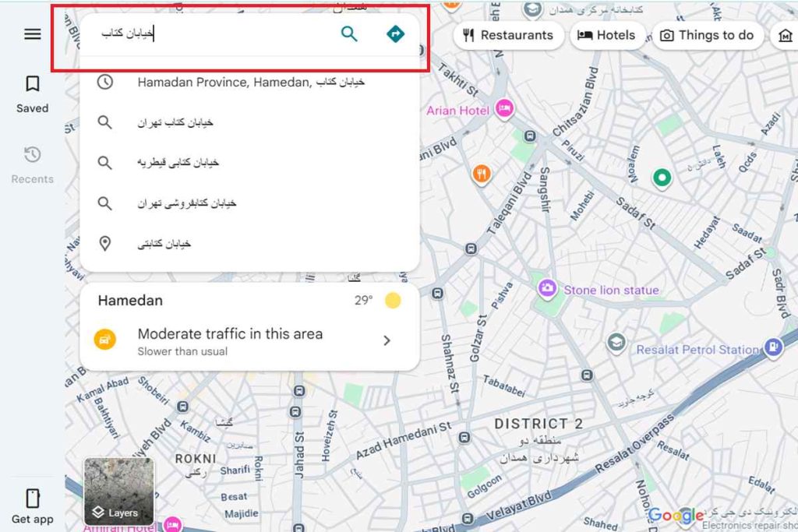Click the magnifier search icon
The image size is (798, 532).
tap(349, 34)
